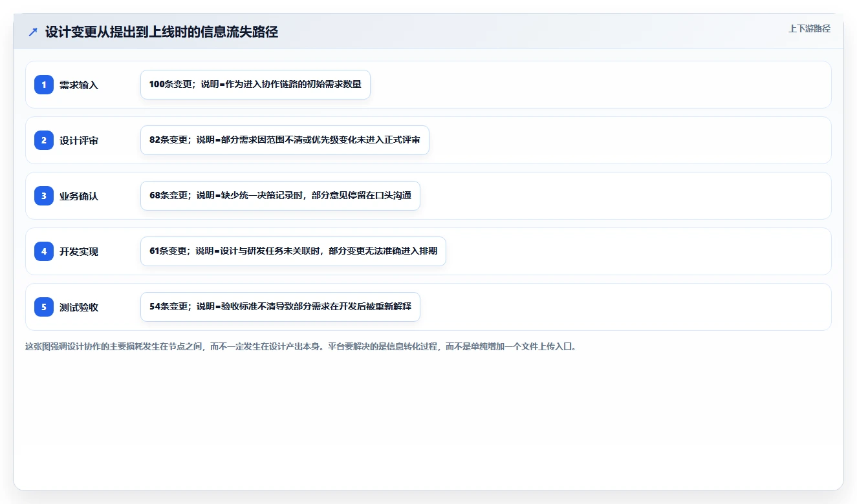Click the 业务确认 step label
This screenshot has width=857, height=504.
pos(79,196)
